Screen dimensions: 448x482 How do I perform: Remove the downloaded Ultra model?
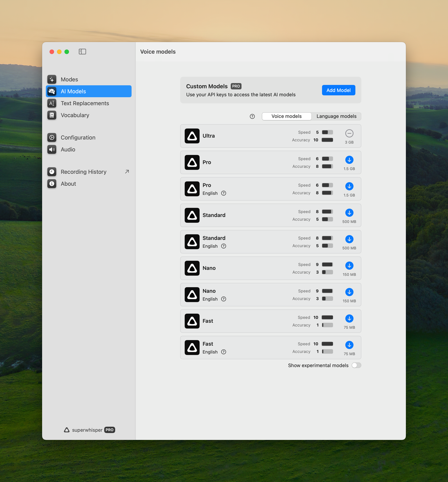click(x=349, y=133)
